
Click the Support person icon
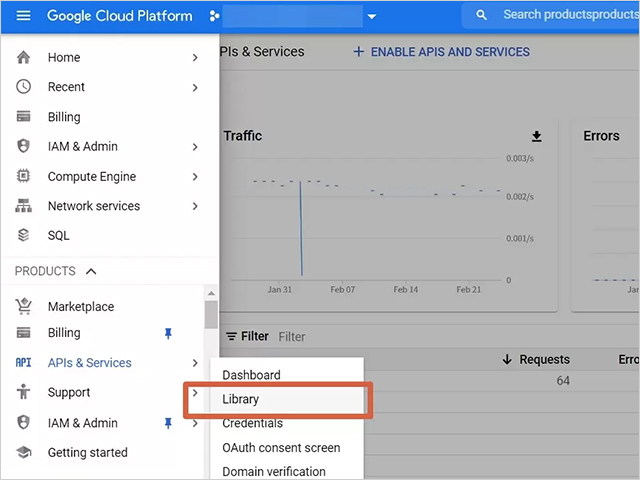[24, 393]
